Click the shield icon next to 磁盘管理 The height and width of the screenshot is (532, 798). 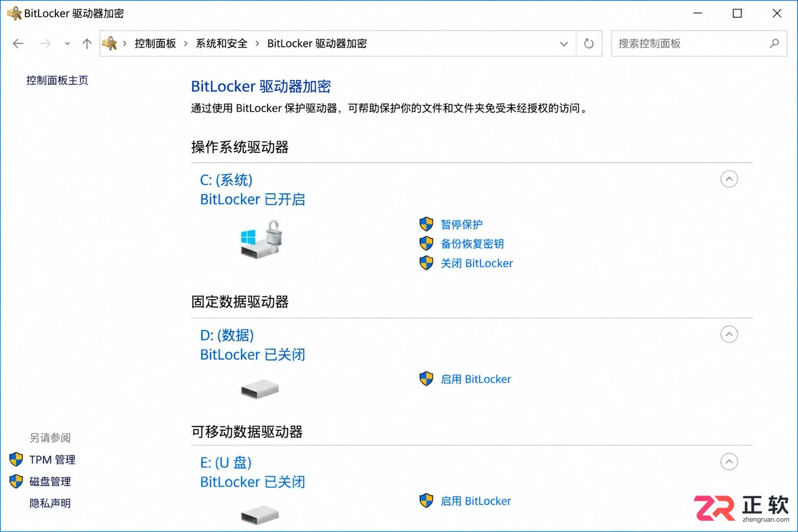16,481
